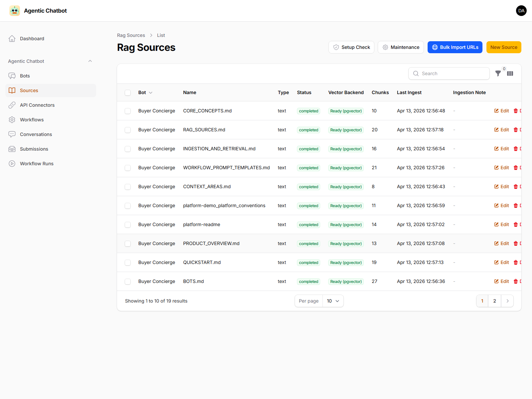
Task: Check the BOTS.md row checkbox
Action: point(128,282)
